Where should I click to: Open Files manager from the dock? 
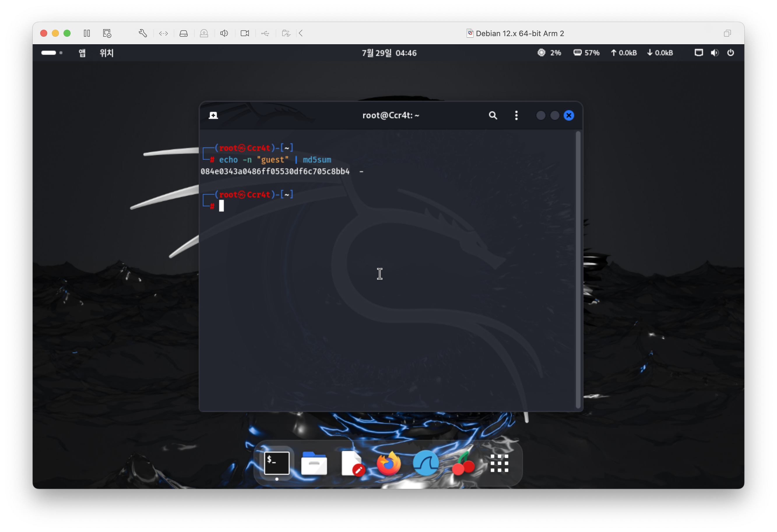314,464
